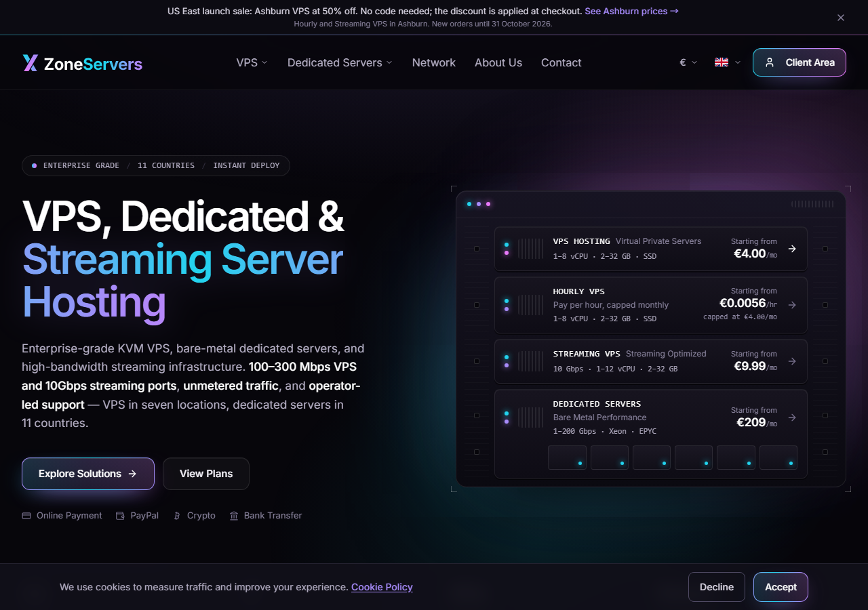This screenshot has width=868, height=610.
Task: Open the Hourly VPS card arrow
Action: [792, 305]
